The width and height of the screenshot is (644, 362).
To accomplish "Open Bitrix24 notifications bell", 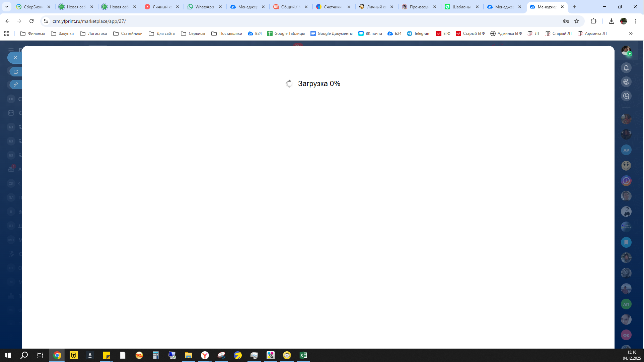I will (626, 68).
